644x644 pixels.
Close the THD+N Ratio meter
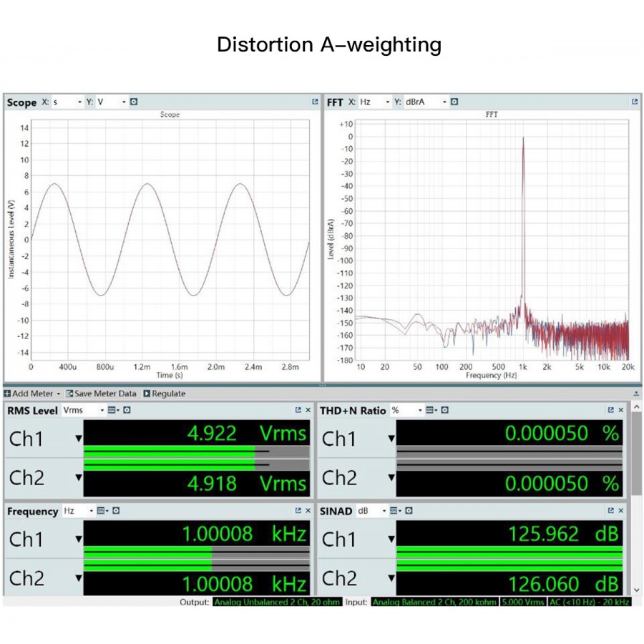coord(620,410)
